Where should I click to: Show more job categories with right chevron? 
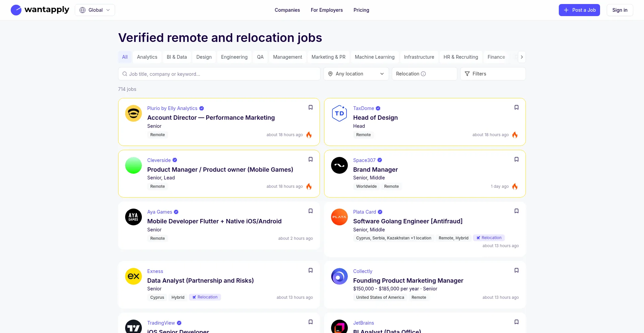522,57
